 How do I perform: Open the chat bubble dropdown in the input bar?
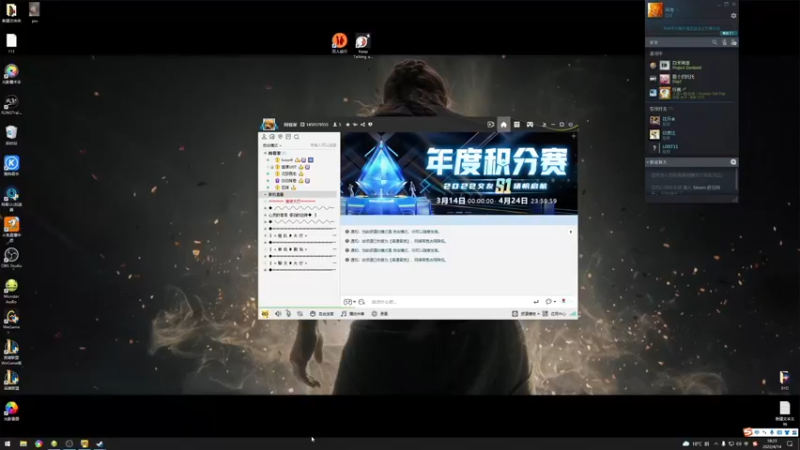550,302
